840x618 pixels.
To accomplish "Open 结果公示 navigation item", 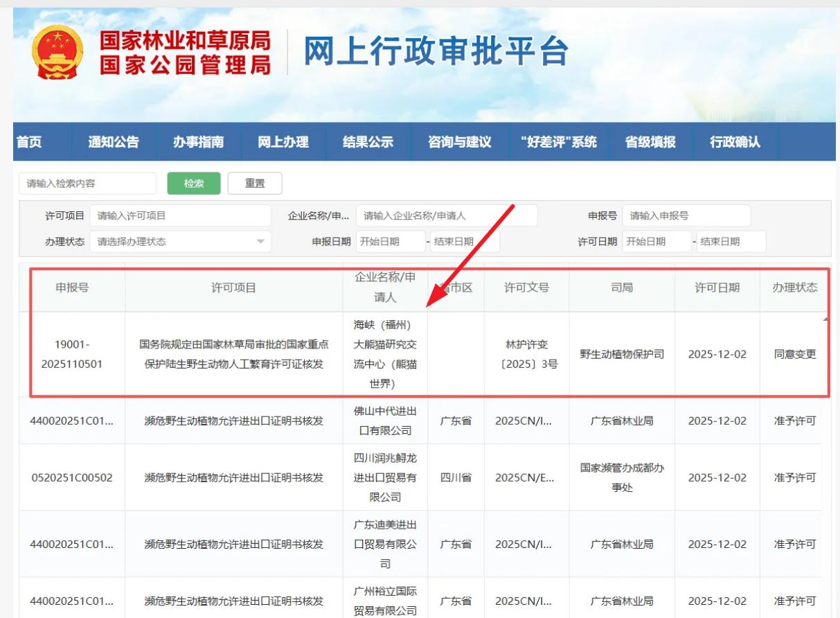I will coord(368,142).
